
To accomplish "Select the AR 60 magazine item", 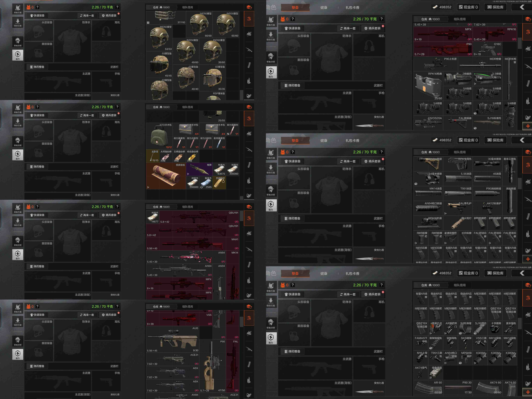I will (x=428, y=387).
